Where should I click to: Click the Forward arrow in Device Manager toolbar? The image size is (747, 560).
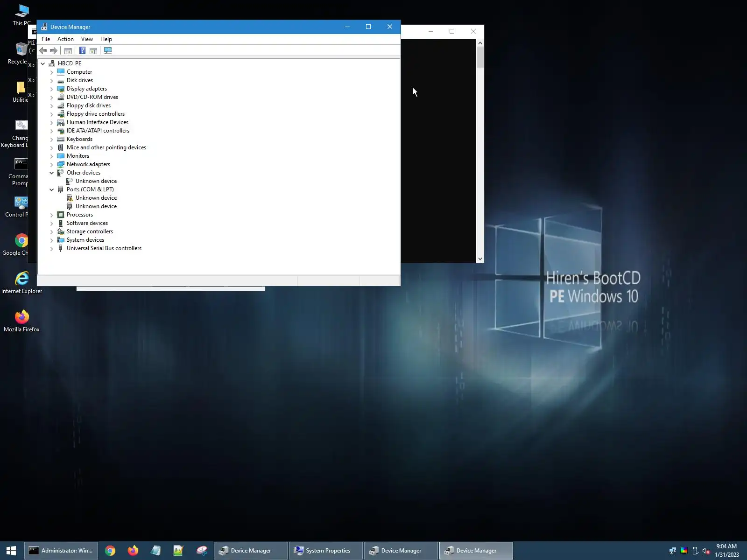coord(54,51)
